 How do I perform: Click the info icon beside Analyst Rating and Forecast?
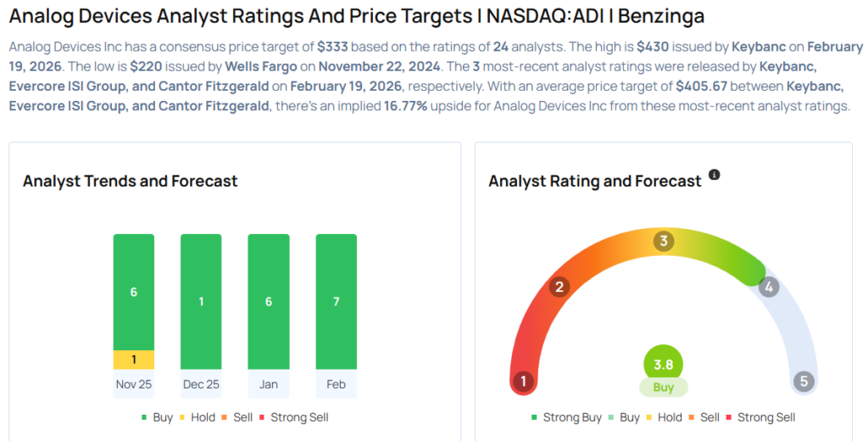point(714,175)
